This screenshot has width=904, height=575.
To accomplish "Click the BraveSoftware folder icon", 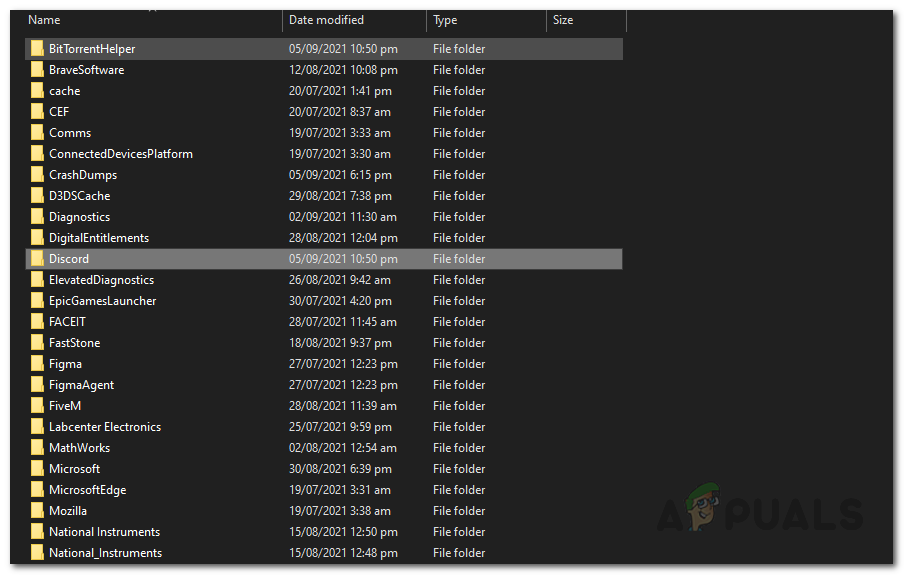I will pos(37,70).
